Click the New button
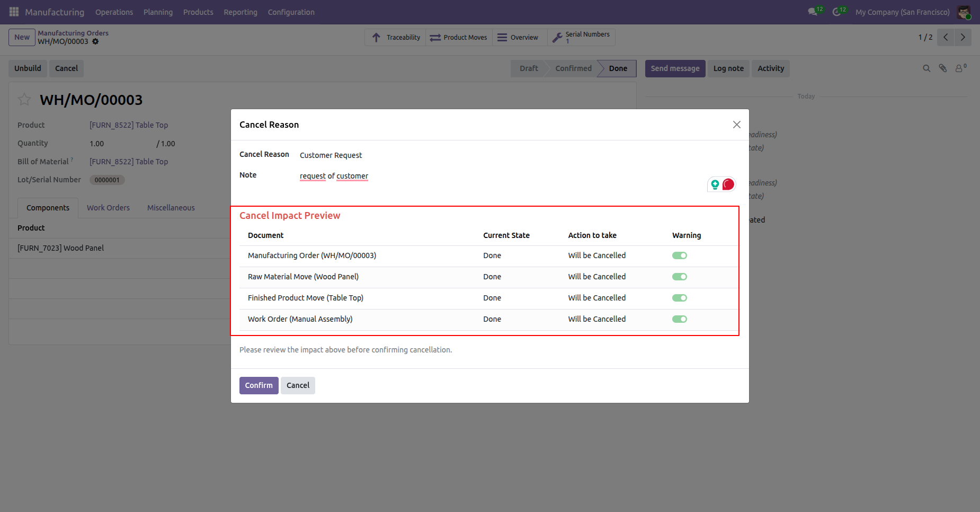Image resolution: width=980 pixels, height=512 pixels. [22, 37]
